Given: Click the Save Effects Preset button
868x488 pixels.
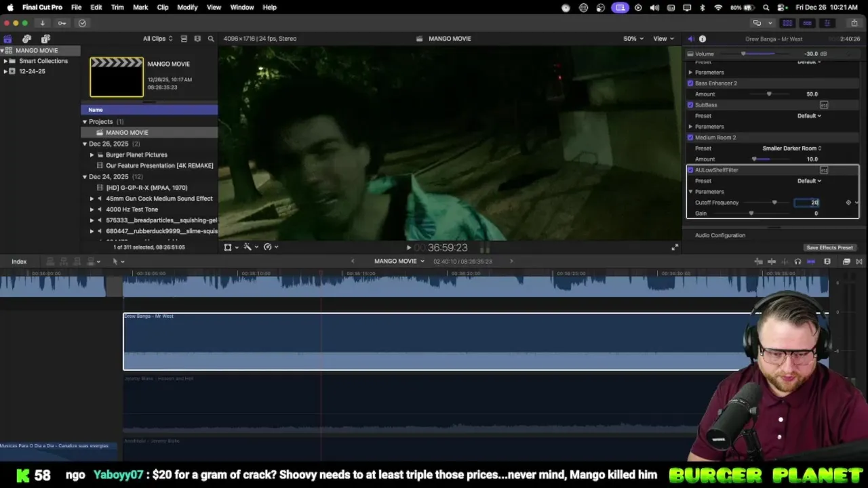Looking at the screenshot, I should [829, 247].
